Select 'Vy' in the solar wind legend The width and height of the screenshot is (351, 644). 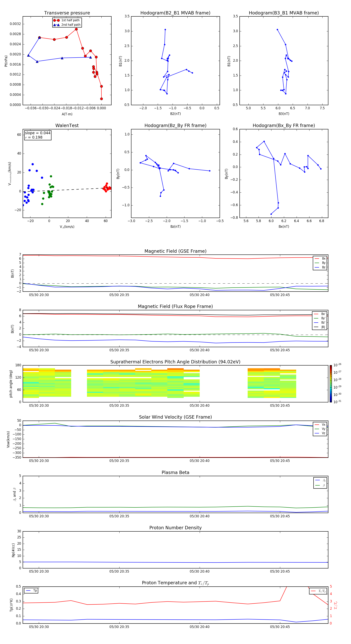click(320, 429)
